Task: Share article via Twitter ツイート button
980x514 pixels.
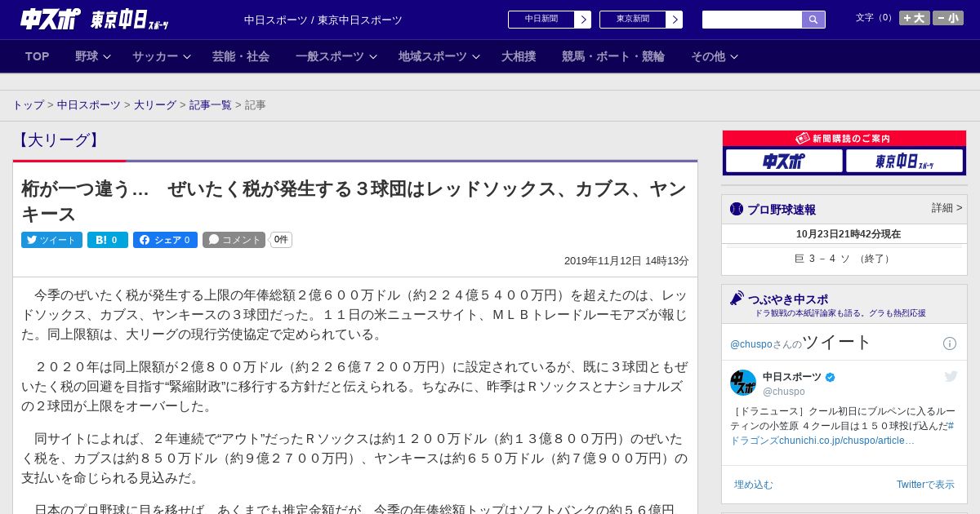Action: point(51,240)
